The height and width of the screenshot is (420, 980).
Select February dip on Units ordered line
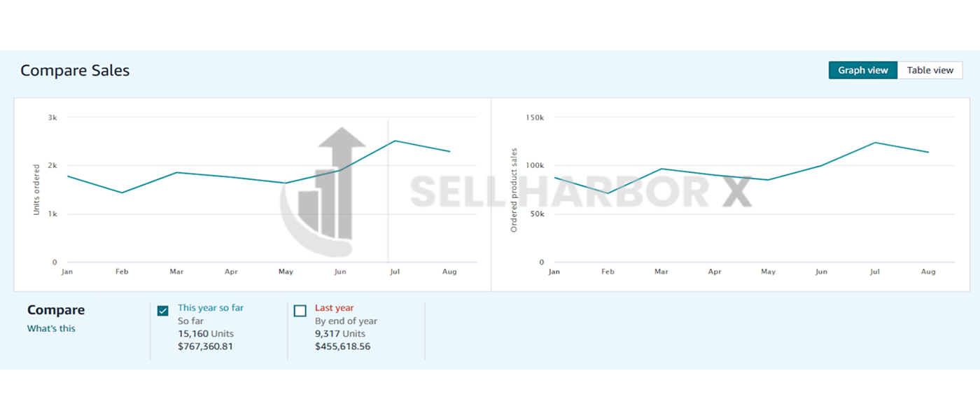tap(122, 192)
